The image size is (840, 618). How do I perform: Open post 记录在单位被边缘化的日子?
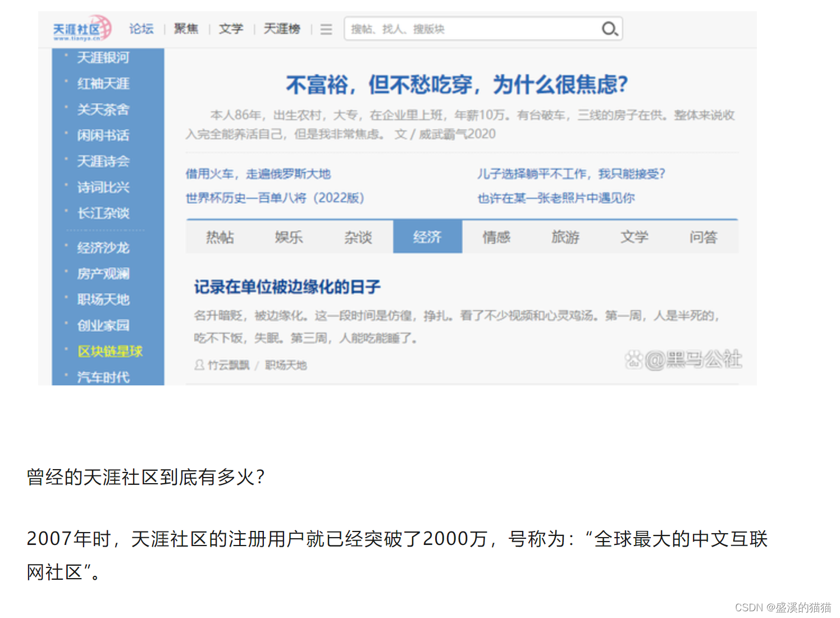tap(287, 287)
